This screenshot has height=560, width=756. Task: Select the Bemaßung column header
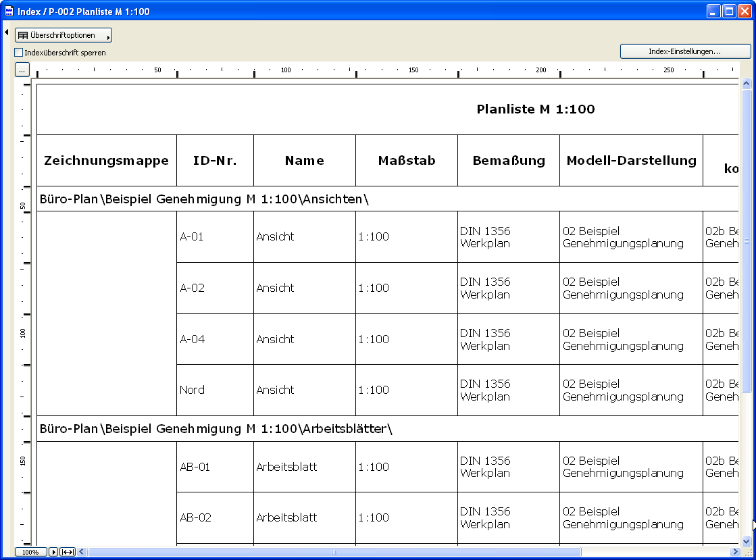(x=509, y=161)
